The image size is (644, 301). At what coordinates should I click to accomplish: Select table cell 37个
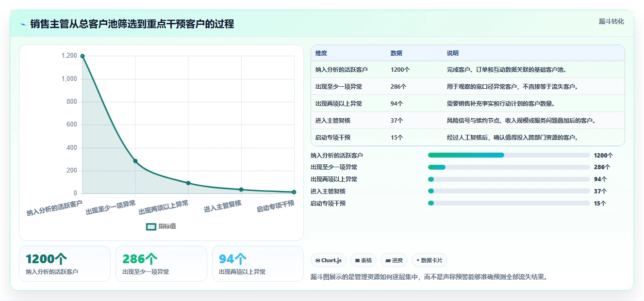point(397,121)
